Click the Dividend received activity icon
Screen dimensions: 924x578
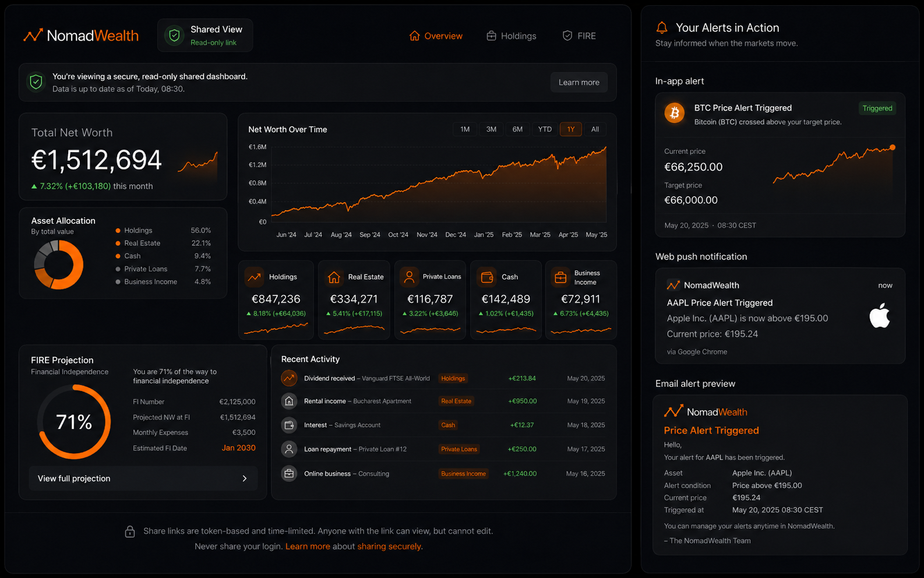(289, 378)
